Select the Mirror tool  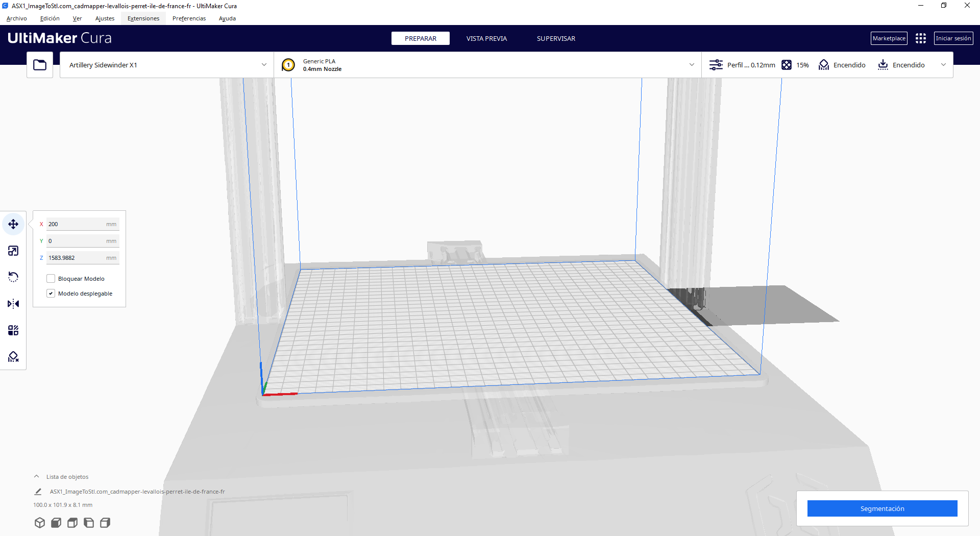point(13,304)
